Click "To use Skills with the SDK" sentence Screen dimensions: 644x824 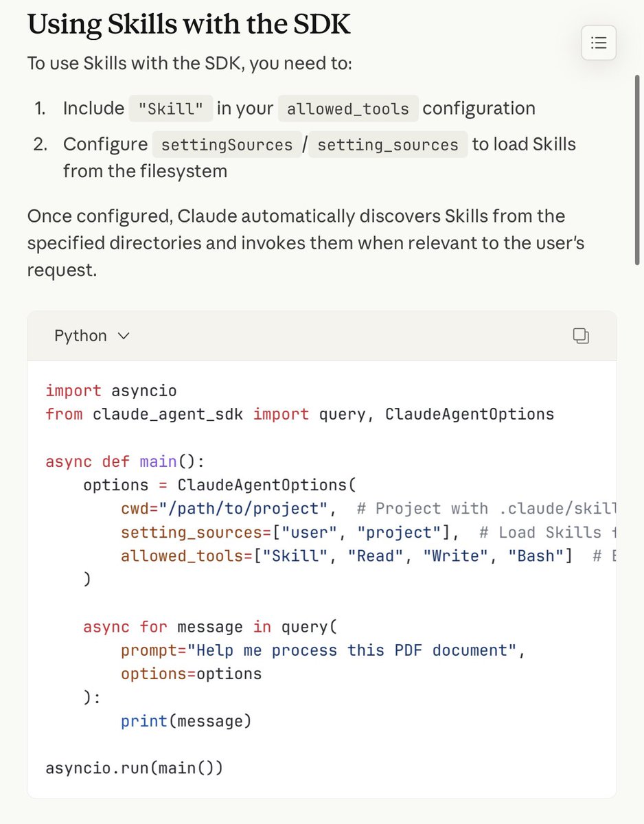tap(189, 64)
